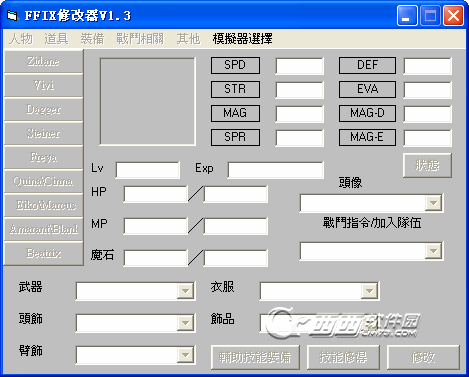Screen dimensions: 469x377
Task: Click the SPD value input field
Action: coord(299,66)
